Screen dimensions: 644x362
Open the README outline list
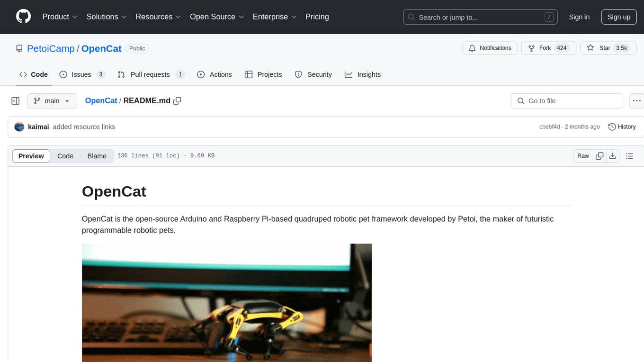pyautogui.click(x=629, y=156)
